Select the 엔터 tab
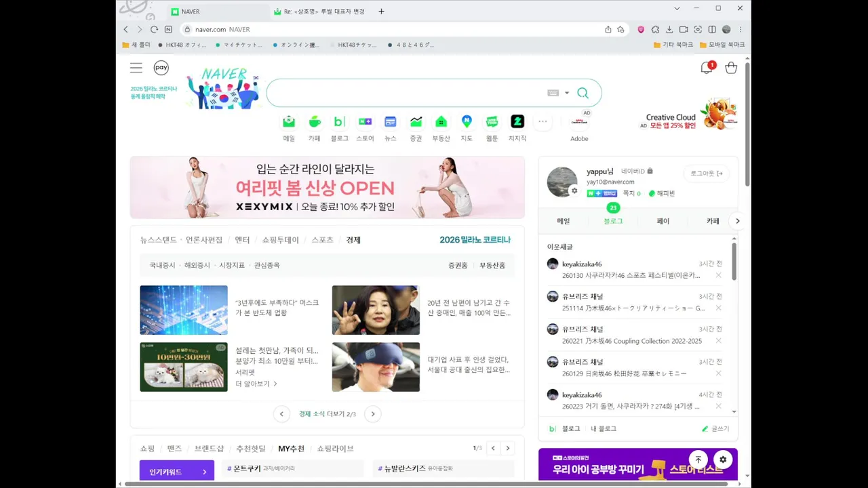This screenshot has width=868, height=488. tap(242, 240)
